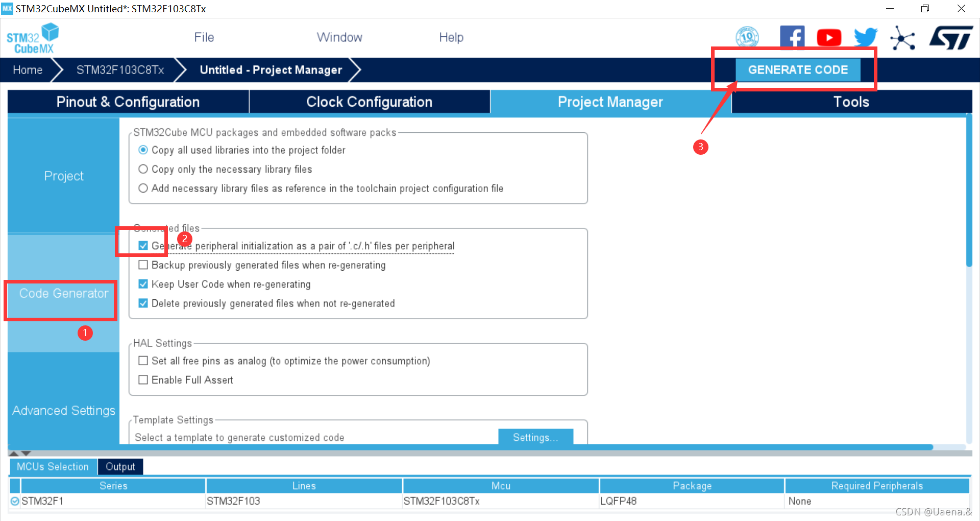The width and height of the screenshot is (980, 521).
Task: Sort by Mcu column header
Action: (501, 486)
